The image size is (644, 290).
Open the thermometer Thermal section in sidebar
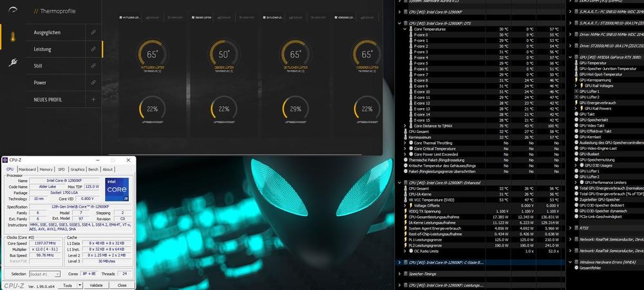pos(13,38)
